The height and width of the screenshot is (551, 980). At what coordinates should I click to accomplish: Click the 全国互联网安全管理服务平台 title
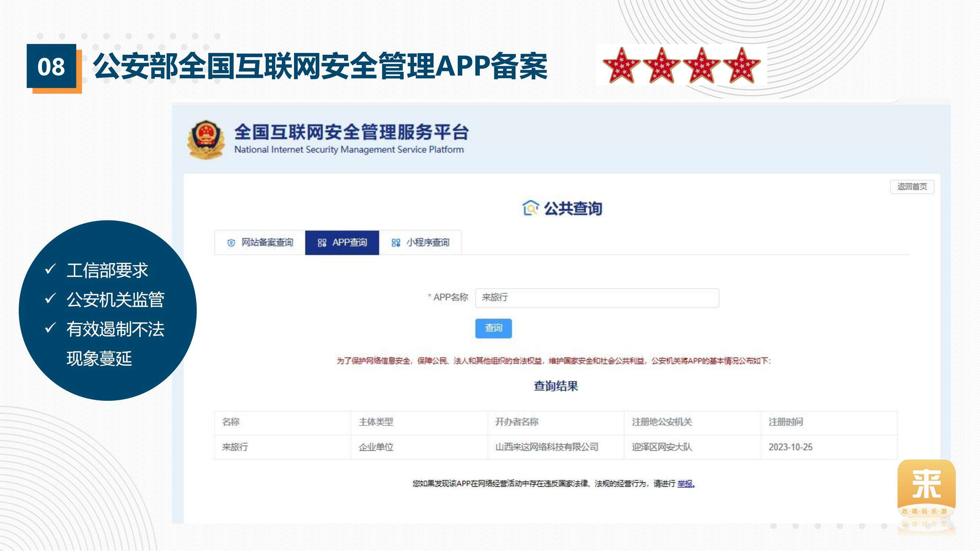coord(352,132)
